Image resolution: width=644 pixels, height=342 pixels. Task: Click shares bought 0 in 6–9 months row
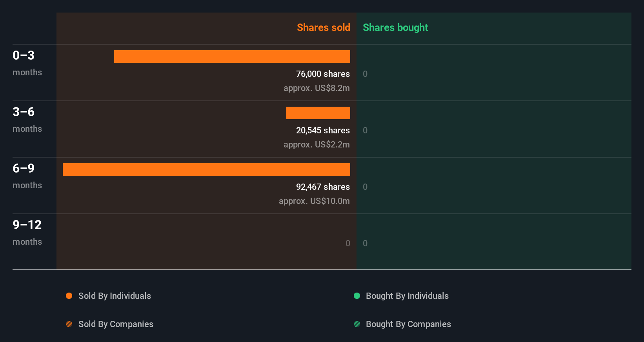pos(365,187)
